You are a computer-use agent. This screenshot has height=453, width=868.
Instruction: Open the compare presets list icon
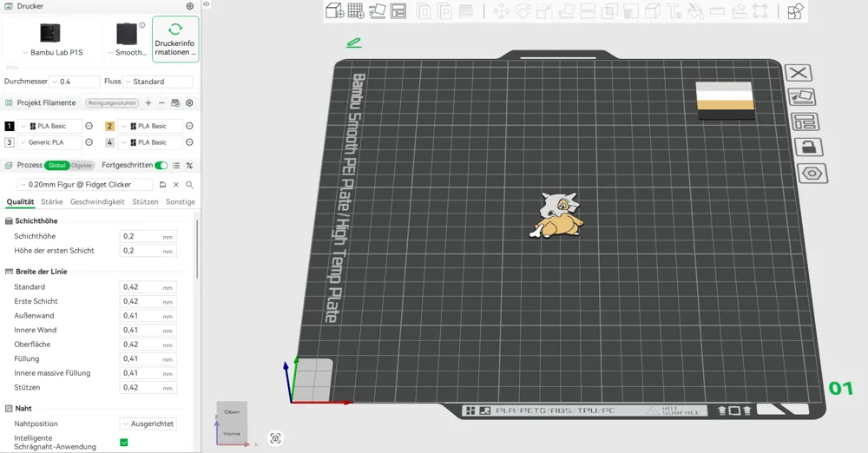tap(176, 165)
